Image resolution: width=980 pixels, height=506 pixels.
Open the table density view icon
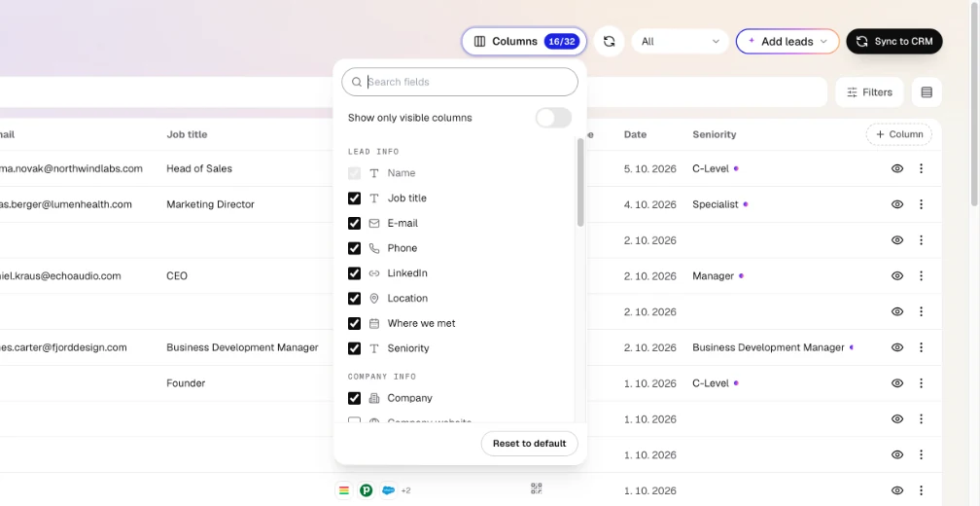pyautogui.click(x=927, y=92)
